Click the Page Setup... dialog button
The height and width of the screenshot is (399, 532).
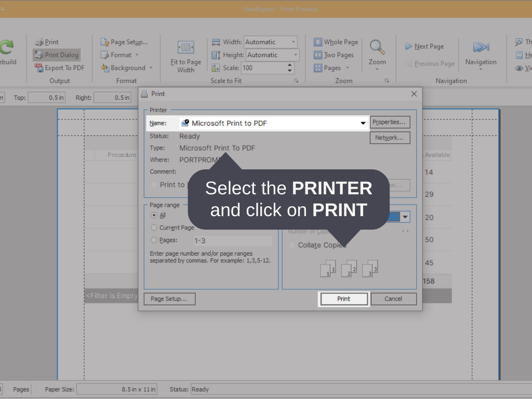pos(170,299)
